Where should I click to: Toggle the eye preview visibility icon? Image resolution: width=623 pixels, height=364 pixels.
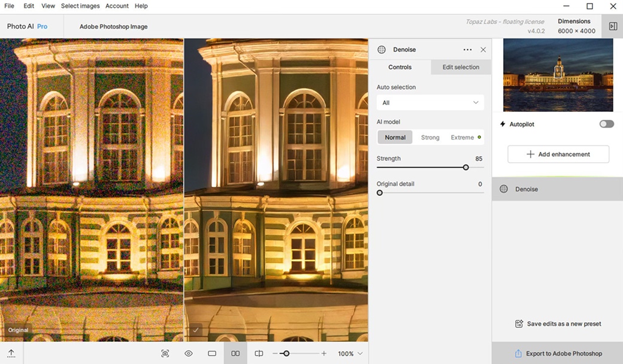click(x=188, y=353)
